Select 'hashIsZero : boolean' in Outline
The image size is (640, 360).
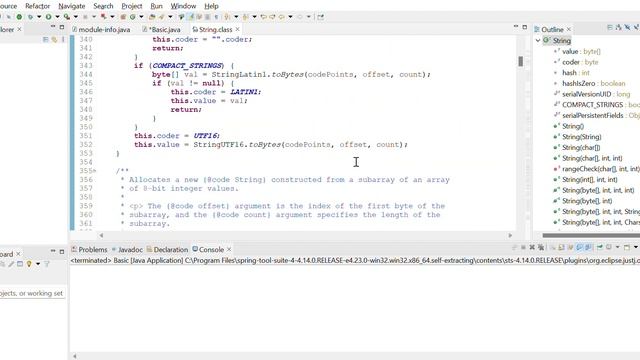coord(593,83)
